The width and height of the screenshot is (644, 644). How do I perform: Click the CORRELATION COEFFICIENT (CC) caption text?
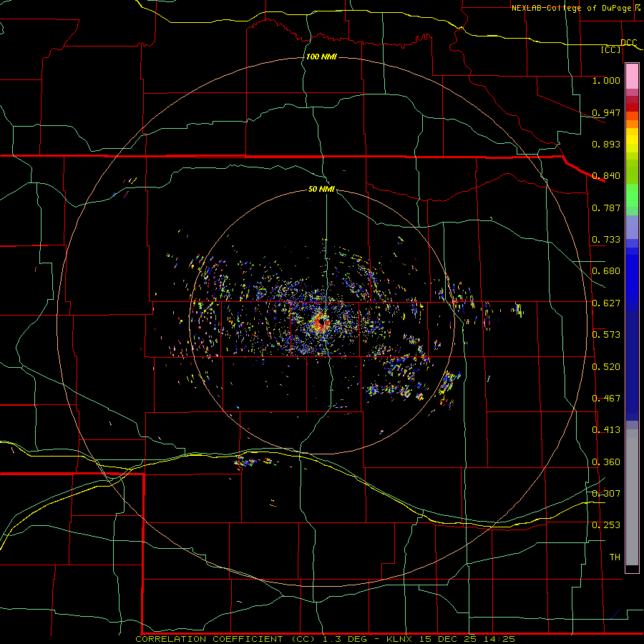pyautogui.click(x=226, y=639)
